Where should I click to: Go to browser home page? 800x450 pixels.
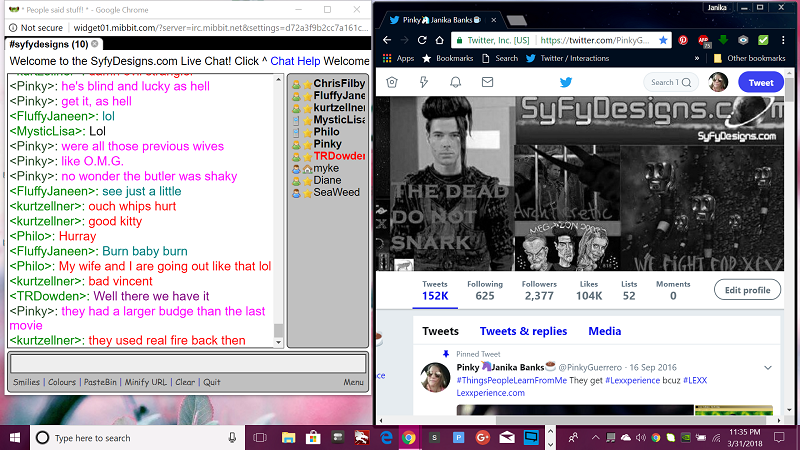439,40
